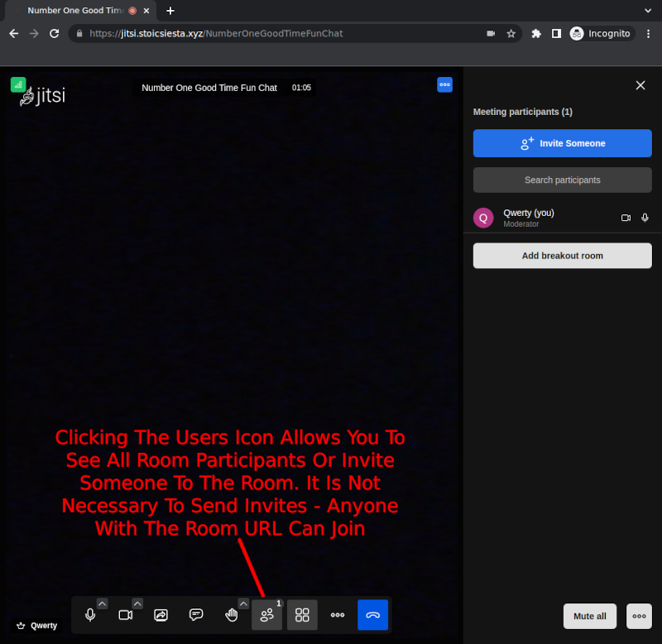Close the participants panel
This screenshot has height=644, width=662.
640,85
